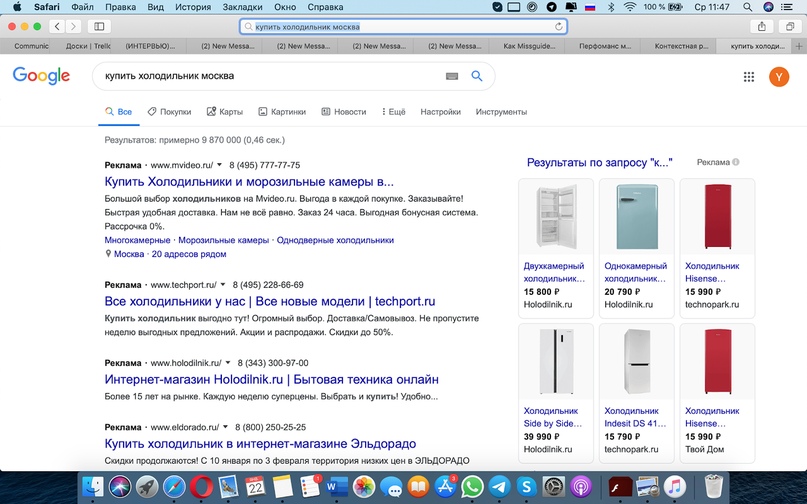The width and height of the screenshot is (807, 504).
Task: Expand dropdown arrow next to www.holodilnik.ru
Action: [x=228, y=362]
